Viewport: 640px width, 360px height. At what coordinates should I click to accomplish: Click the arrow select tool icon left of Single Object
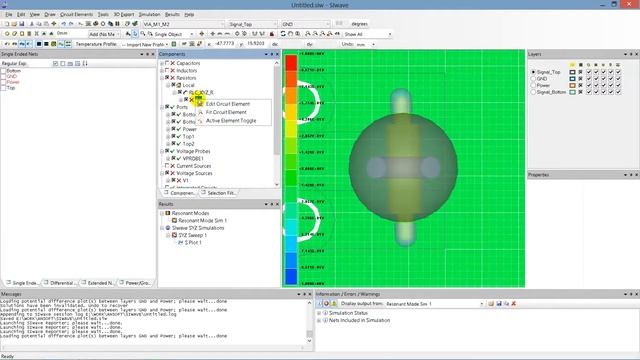click(x=135, y=34)
